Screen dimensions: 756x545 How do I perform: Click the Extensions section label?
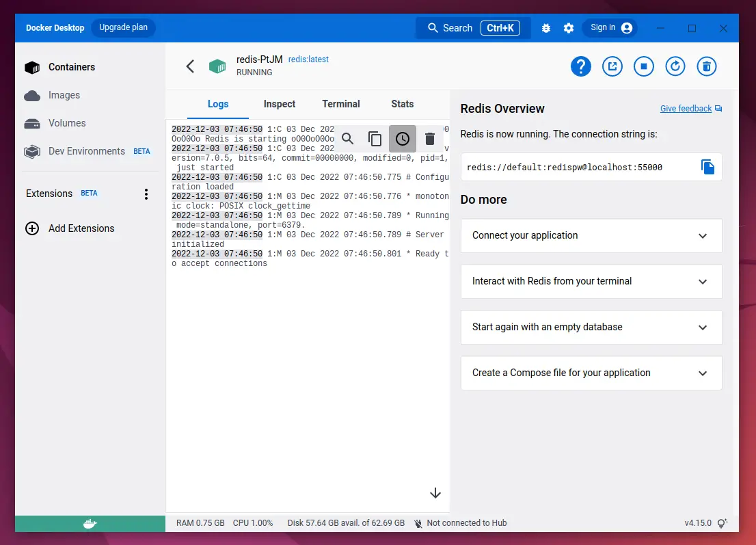[49, 194]
